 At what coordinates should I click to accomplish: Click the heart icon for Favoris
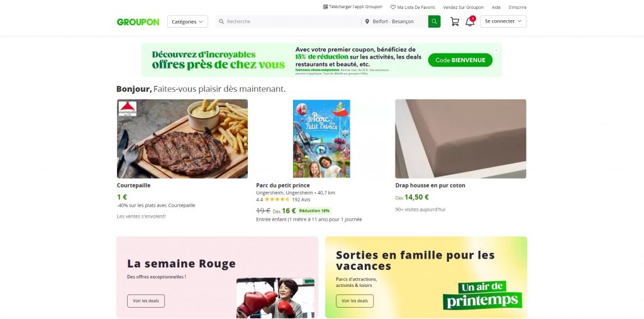tap(393, 8)
